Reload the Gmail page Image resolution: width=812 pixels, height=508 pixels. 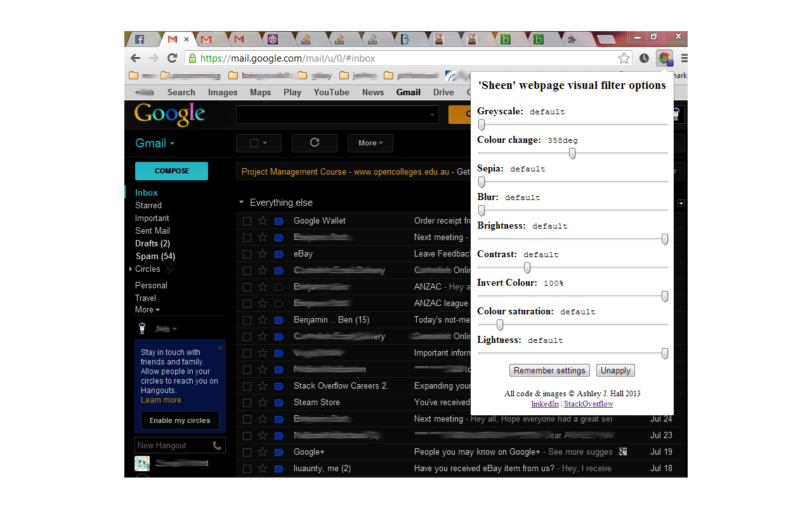click(172, 58)
